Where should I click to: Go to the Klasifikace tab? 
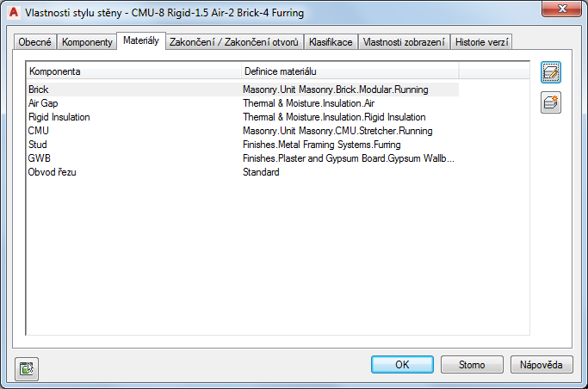click(331, 42)
